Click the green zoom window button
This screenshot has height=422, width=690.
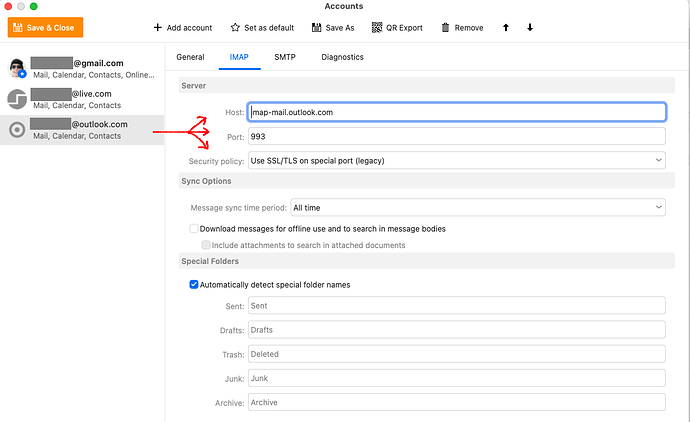click(33, 6)
